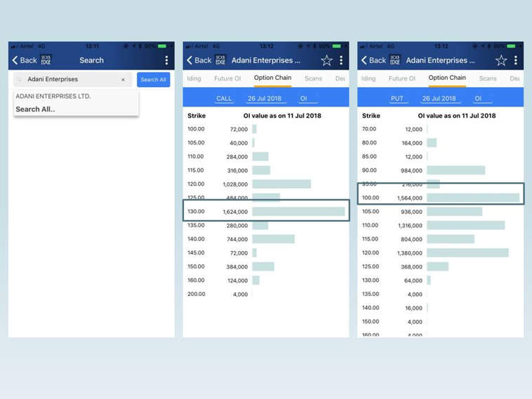This screenshot has width=532, height=399.
Task: Switch to Future OI tab on CALL screen
Action: coord(227,79)
